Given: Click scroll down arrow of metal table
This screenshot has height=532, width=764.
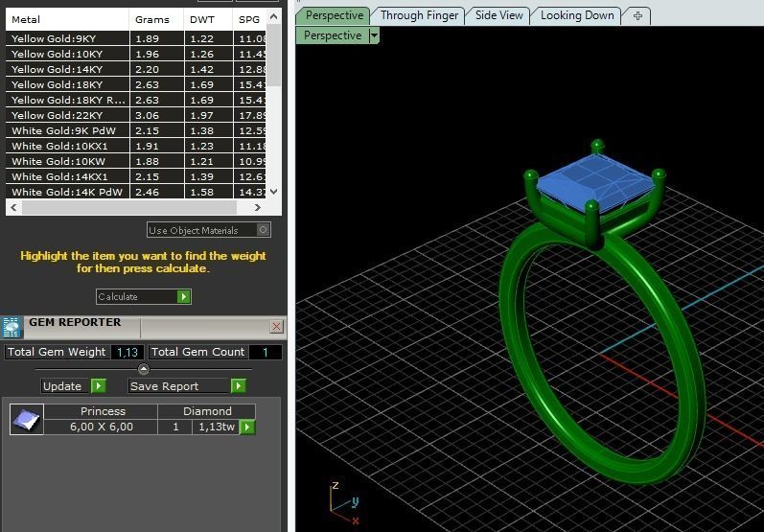Looking at the screenshot, I should pos(274,192).
